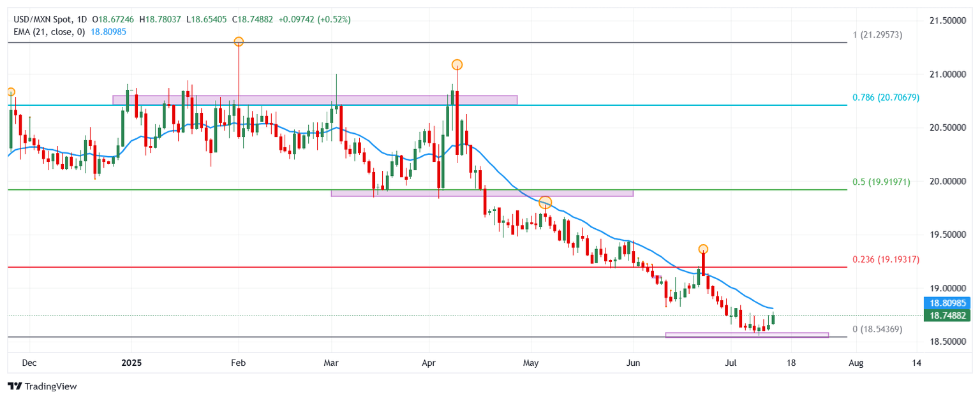Click the 0.5 (19.91971) Fibonacci level label
This screenshot has width=980, height=399.
tap(881, 182)
